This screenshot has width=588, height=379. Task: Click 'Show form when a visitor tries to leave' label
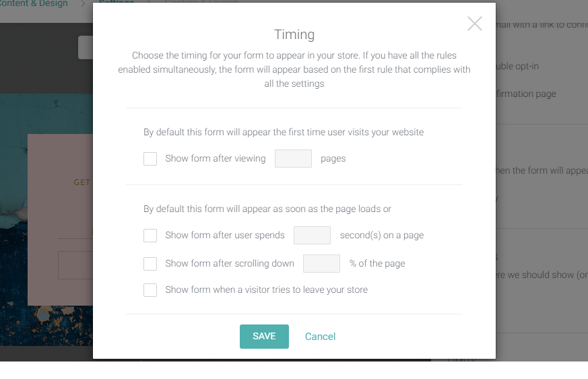(x=266, y=289)
